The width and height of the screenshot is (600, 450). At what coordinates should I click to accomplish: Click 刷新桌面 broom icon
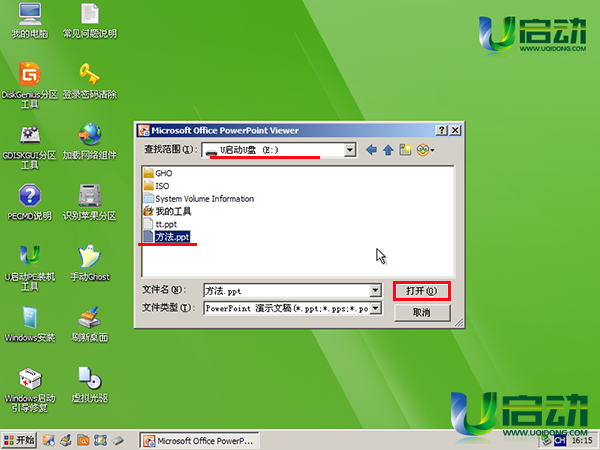[90, 324]
